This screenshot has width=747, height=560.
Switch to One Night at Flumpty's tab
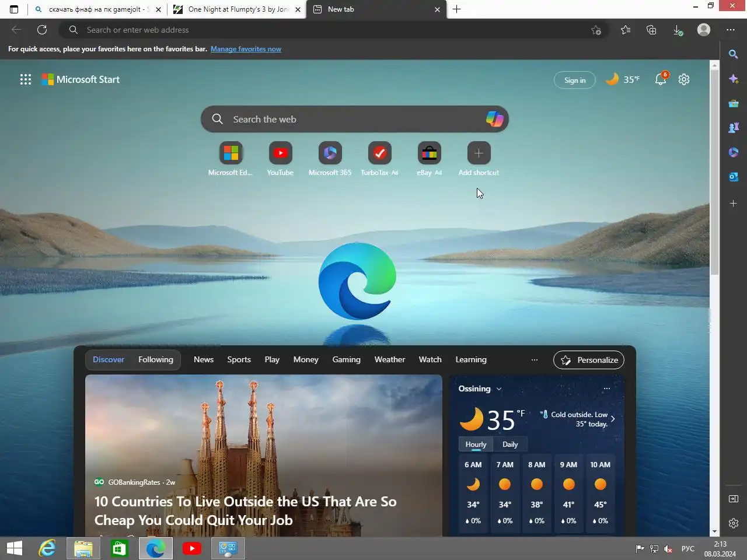coord(236,9)
